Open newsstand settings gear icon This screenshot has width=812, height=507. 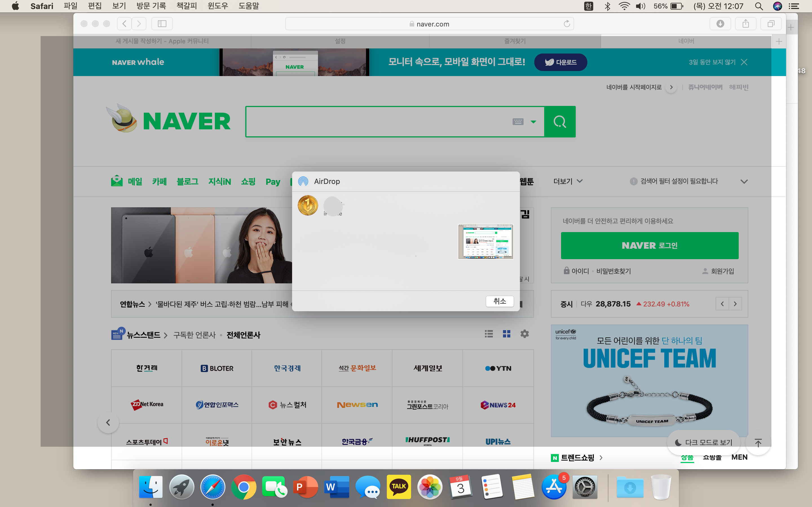(x=524, y=334)
